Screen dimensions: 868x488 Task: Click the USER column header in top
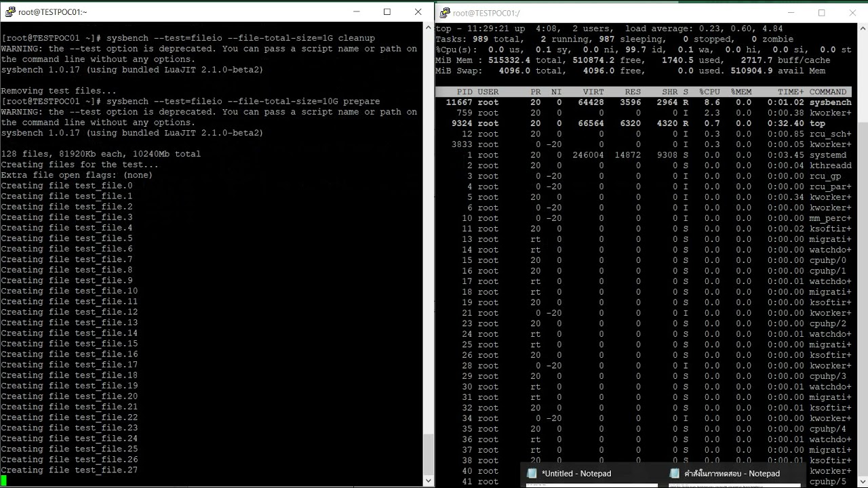tap(488, 91)
